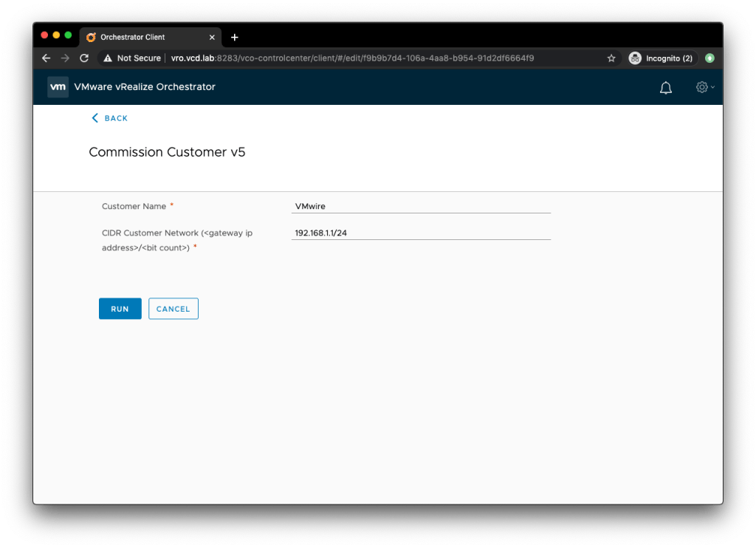This screenshot has height=548, width=756.
Task: Click the green update extension icon
Action: coord(709,58)
